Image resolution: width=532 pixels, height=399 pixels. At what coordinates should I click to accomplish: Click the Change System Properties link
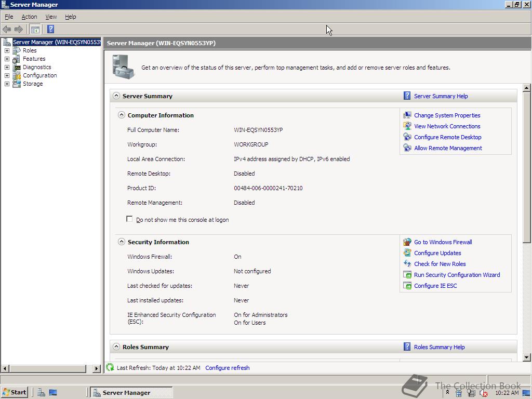tap(447, 115)
